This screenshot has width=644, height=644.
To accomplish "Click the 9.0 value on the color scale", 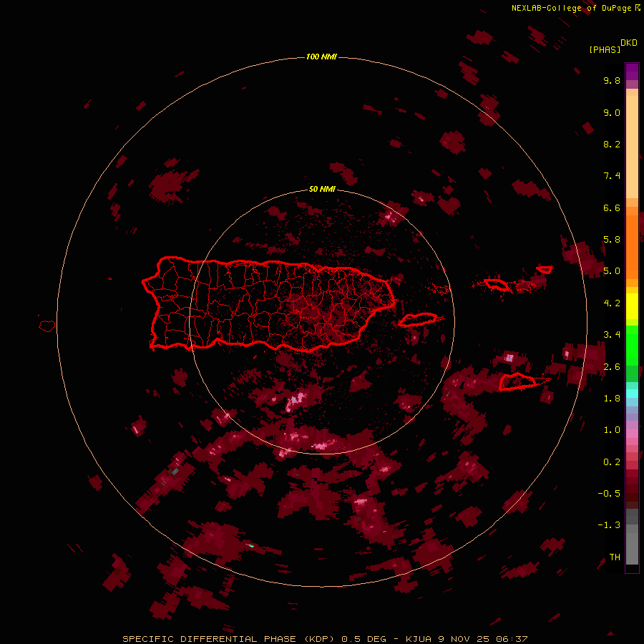I will tap(612, 112).
